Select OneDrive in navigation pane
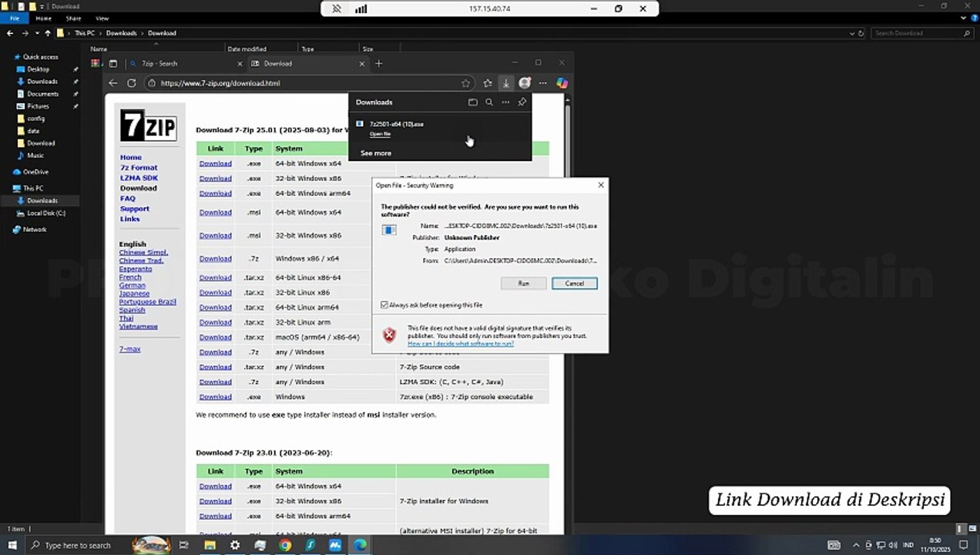 coord(35,172)
